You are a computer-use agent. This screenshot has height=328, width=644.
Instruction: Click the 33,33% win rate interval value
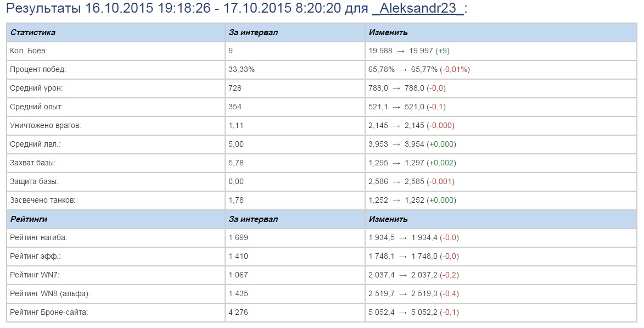click(x=241, y=69)
